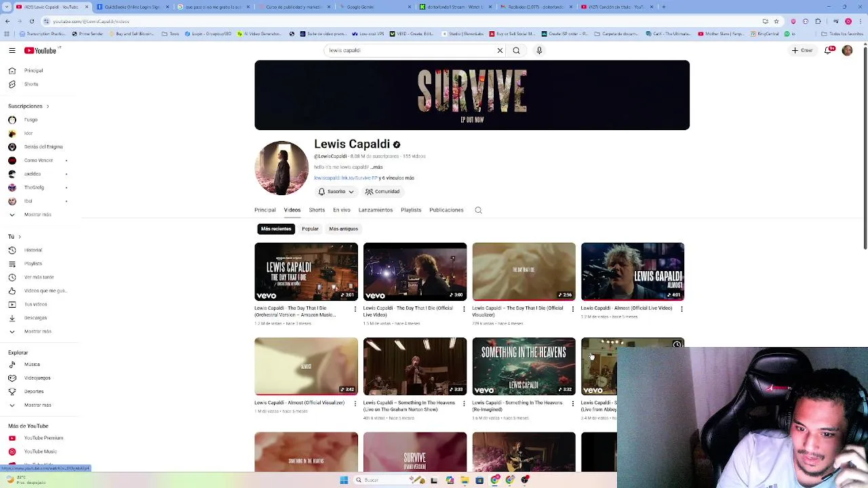Click the YouTube logo
Image resolution: width=868 pixels, height=488 pixels.
point(41,50)
